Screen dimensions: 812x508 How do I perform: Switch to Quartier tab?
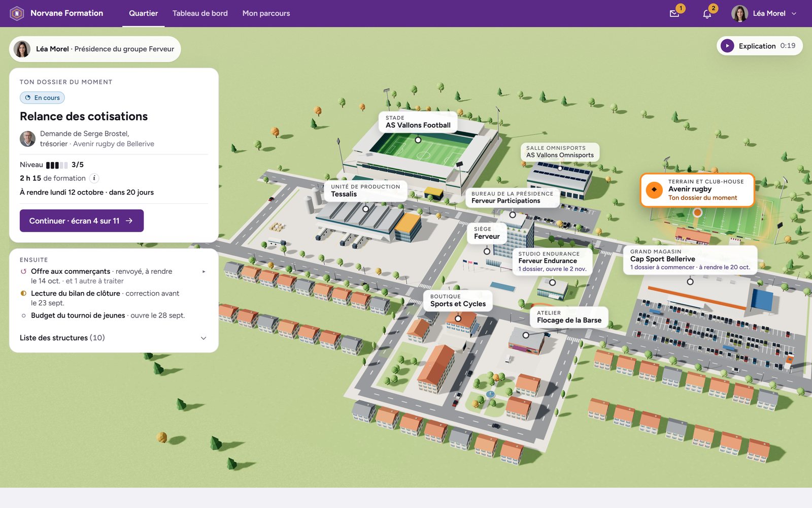tap(143, 13)
